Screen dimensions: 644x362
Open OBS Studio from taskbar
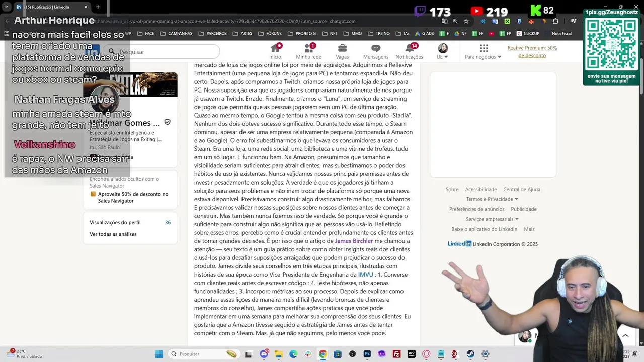coord(352,354)
